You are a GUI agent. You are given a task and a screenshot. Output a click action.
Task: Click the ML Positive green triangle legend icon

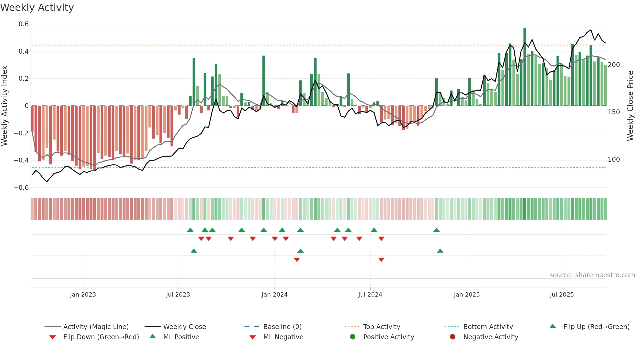pyautogui.click(x=153, y=336)
